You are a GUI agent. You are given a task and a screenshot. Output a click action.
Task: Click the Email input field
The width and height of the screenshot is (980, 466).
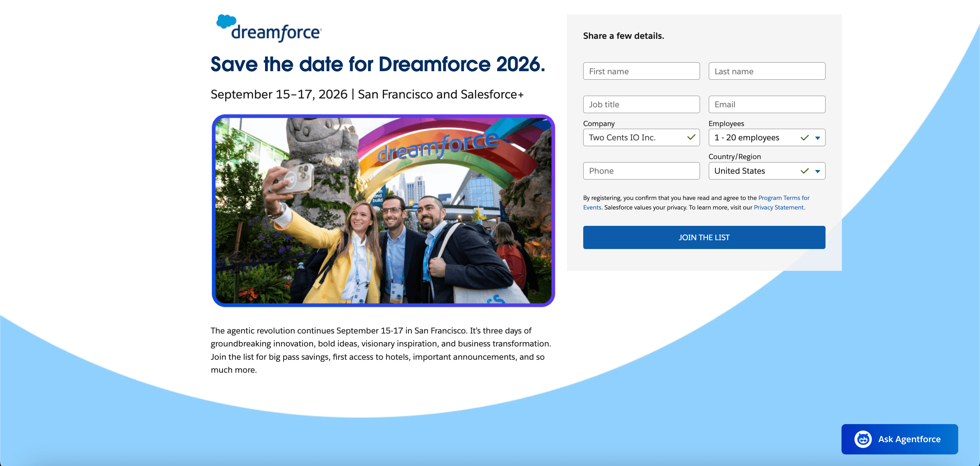[767, 104]
